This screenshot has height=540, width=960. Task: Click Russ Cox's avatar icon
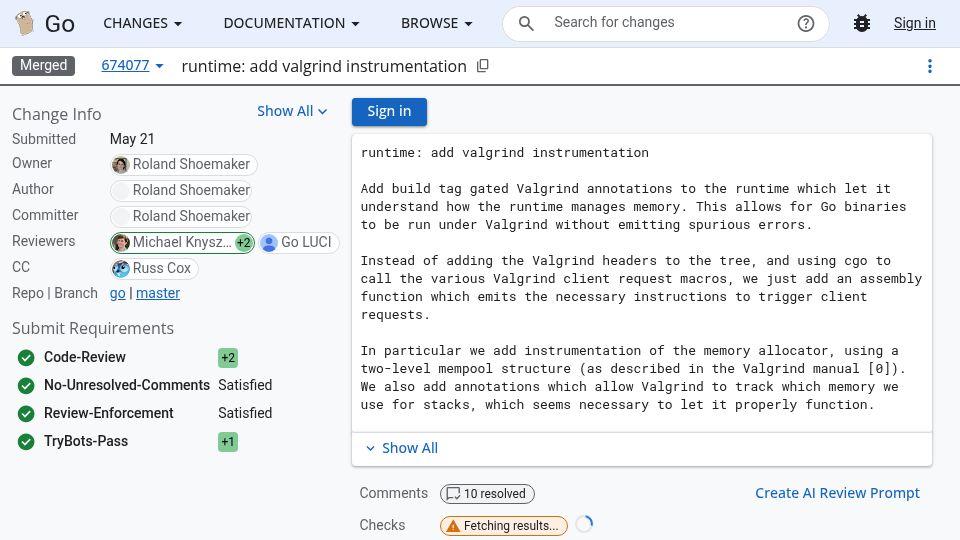click(x=121, y=268)
